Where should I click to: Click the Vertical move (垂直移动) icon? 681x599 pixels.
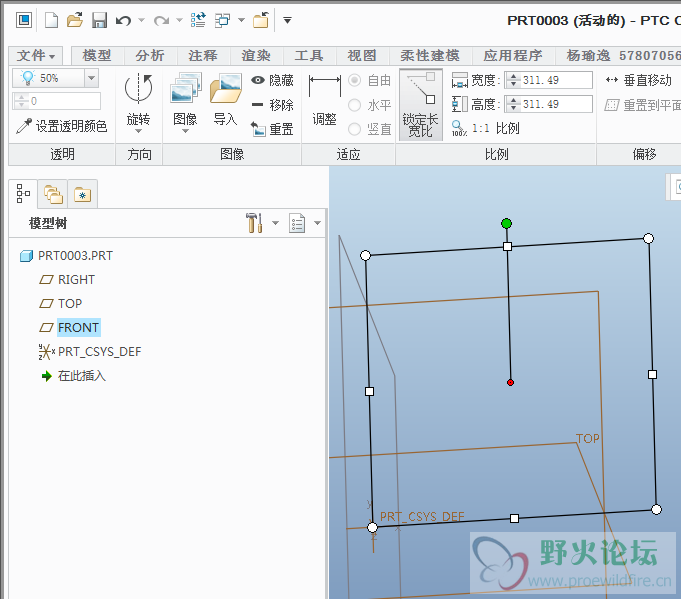point(612,79)
